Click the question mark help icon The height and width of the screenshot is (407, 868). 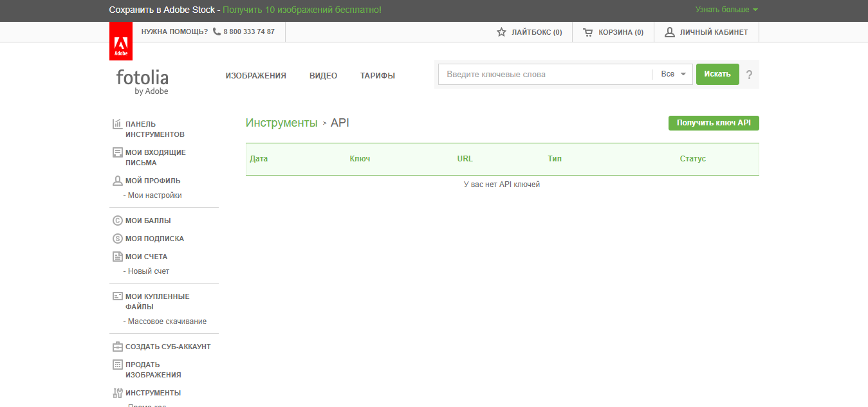coord(749,75)
